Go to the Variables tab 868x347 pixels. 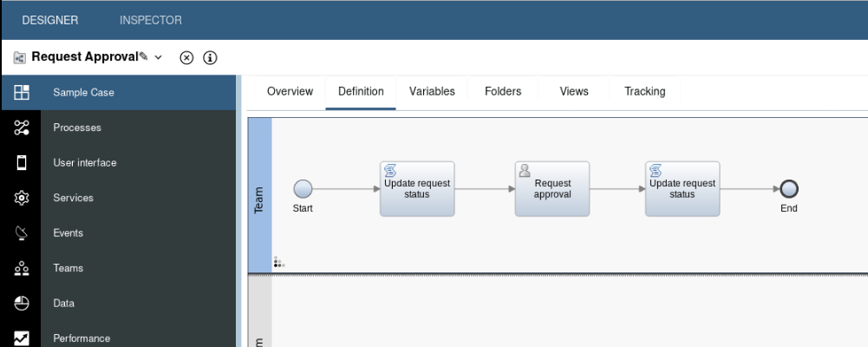coord(433,92)
